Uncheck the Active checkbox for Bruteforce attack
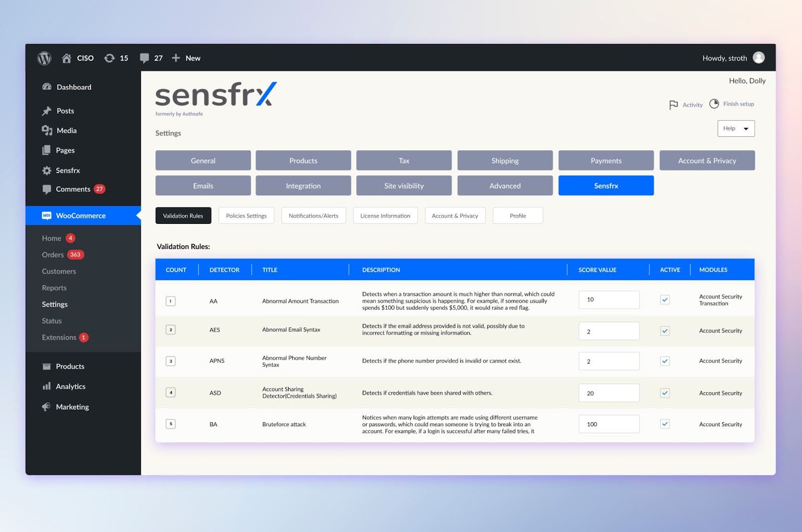 click(x=665, y=424)
